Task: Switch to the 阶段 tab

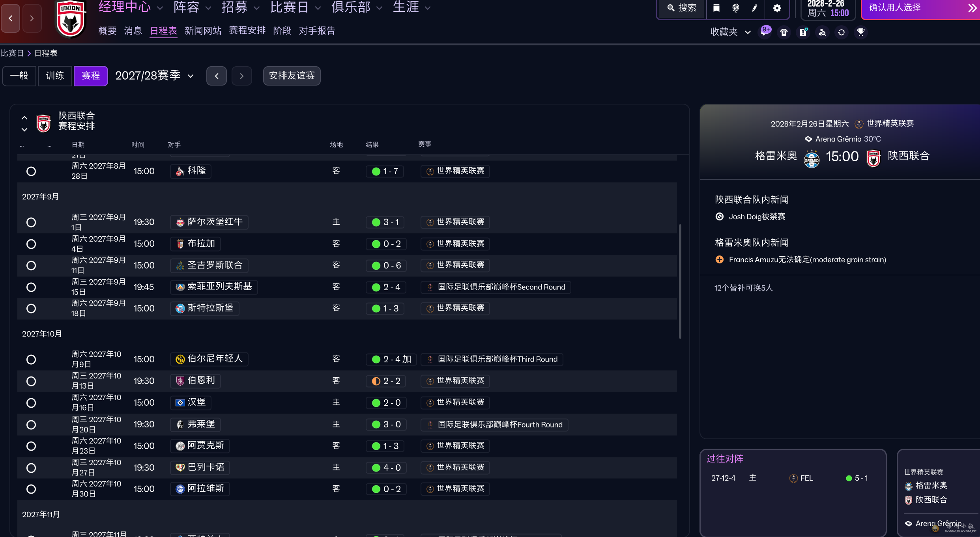Action: [x=282, y=31]
